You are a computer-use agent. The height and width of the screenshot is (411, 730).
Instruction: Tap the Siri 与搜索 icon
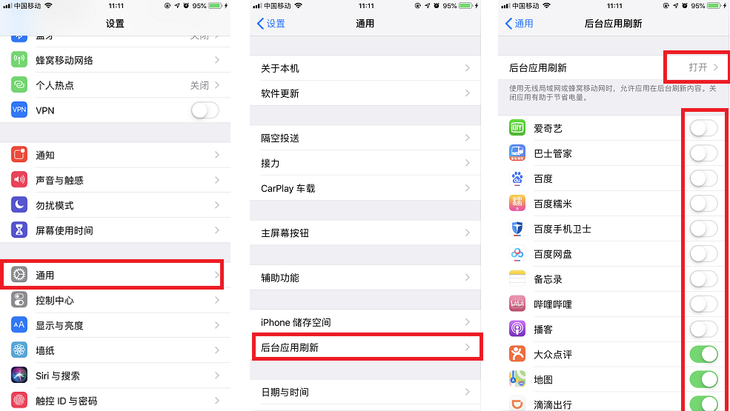click(x=19, y=375)
